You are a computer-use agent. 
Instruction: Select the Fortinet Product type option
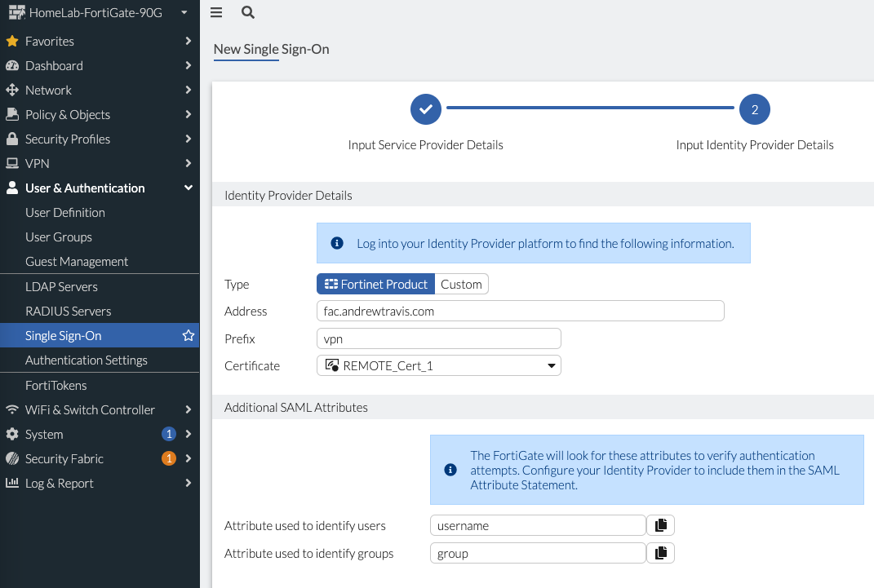375,284
